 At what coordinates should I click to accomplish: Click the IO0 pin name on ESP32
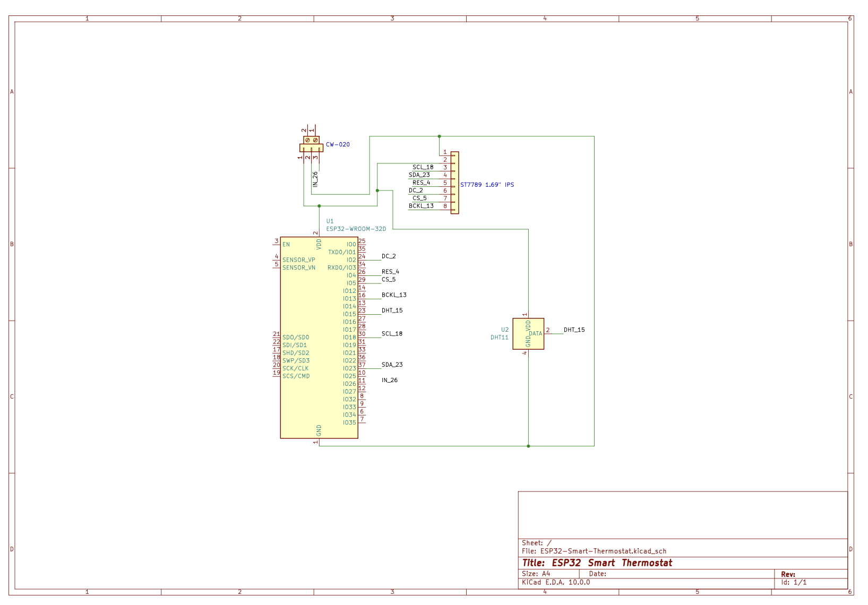(x=351, y=245)
